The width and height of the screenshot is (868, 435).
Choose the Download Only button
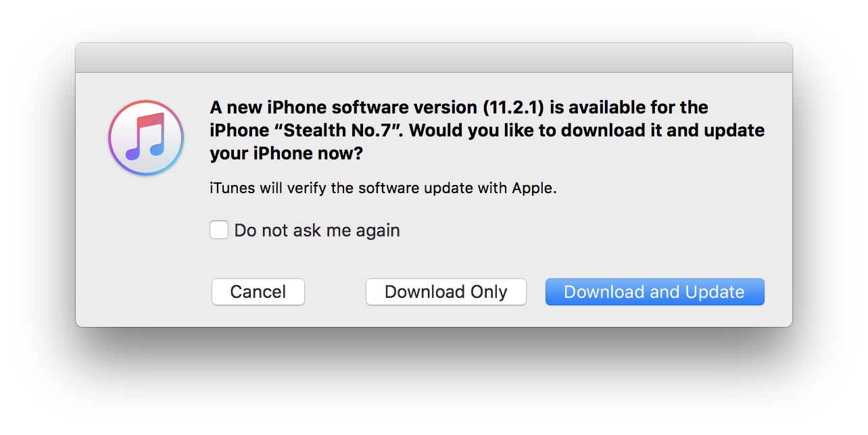click(445, 292)
